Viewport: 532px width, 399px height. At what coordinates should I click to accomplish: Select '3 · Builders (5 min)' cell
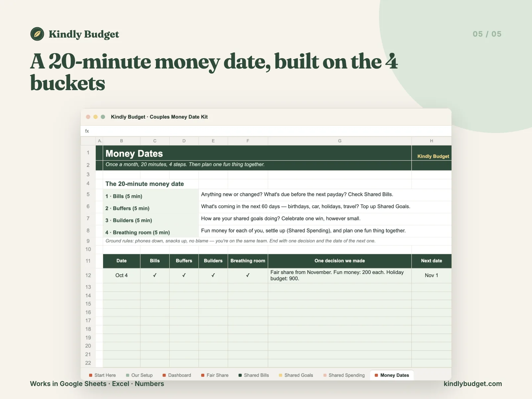tap(151, 219)
